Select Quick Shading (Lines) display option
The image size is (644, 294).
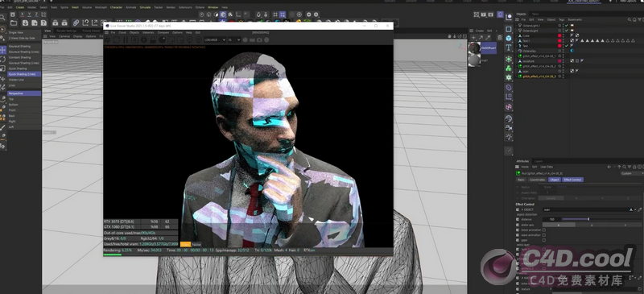pos(24,74)
